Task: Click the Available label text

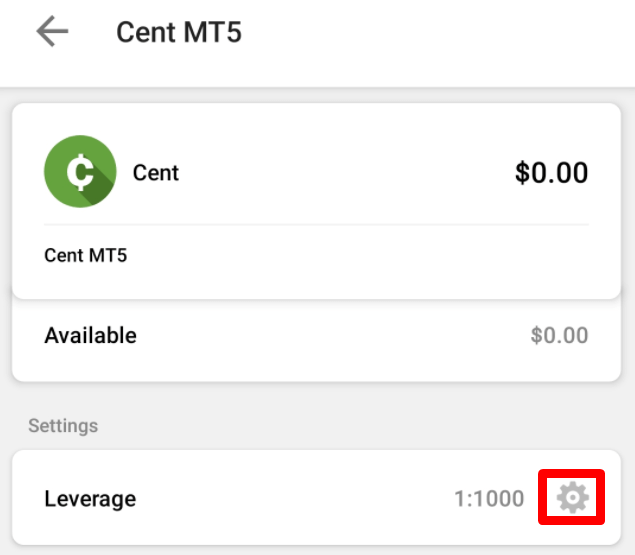Action: point(90,336)
